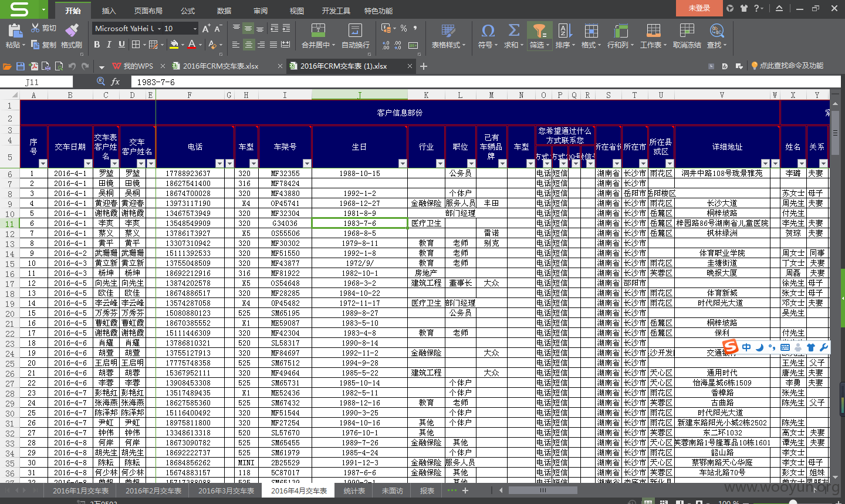Switch to document tab 2016年CRM交车表.xlsx

click(x=221, y=66)
